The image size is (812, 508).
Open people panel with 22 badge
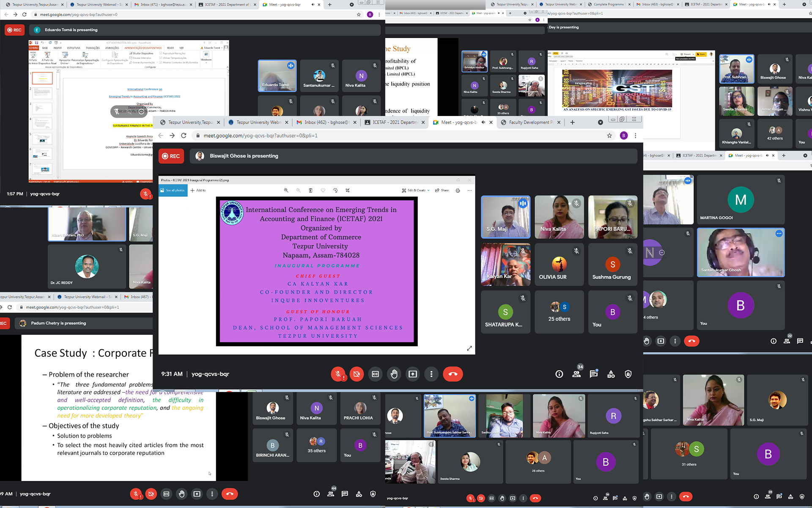[x=787, y=340]
